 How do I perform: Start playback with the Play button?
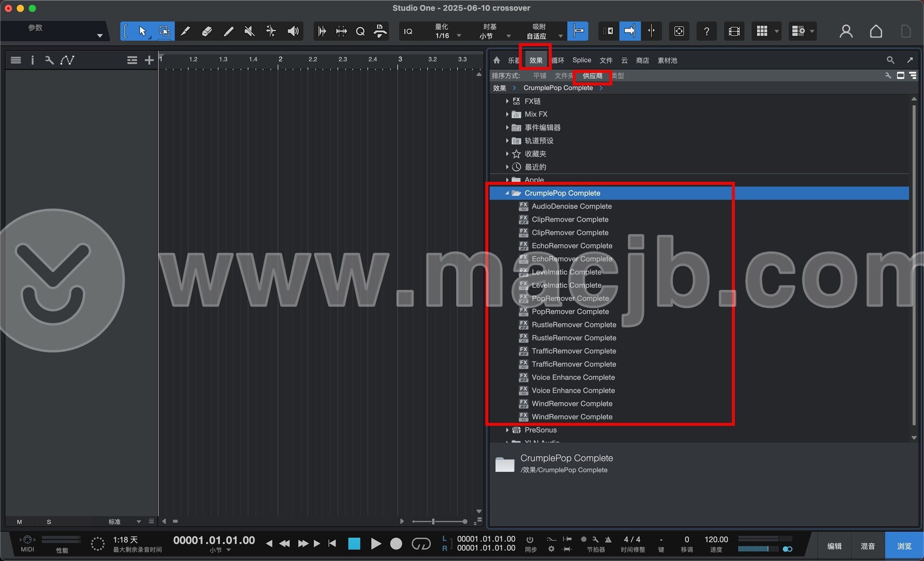pyautogui.click(x=376, y=544)
